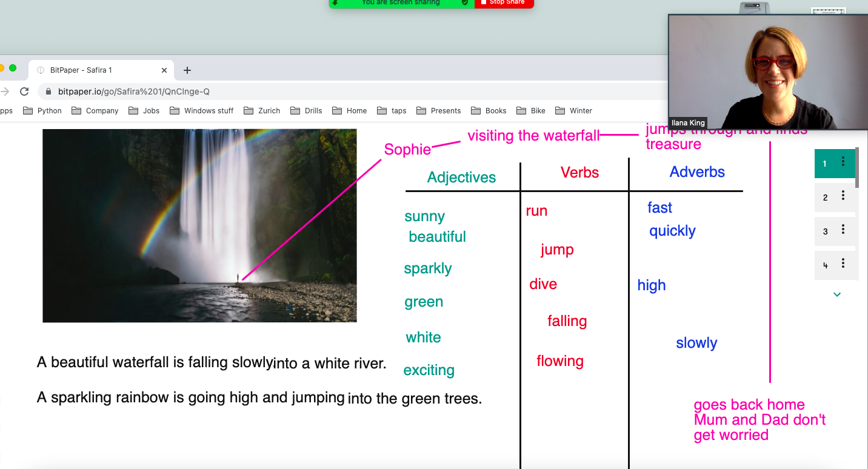The height and width of the screenshot is (469, 868).
Task: Close the BitPaper - Safira 1 tab
Action: coord(164,70)
